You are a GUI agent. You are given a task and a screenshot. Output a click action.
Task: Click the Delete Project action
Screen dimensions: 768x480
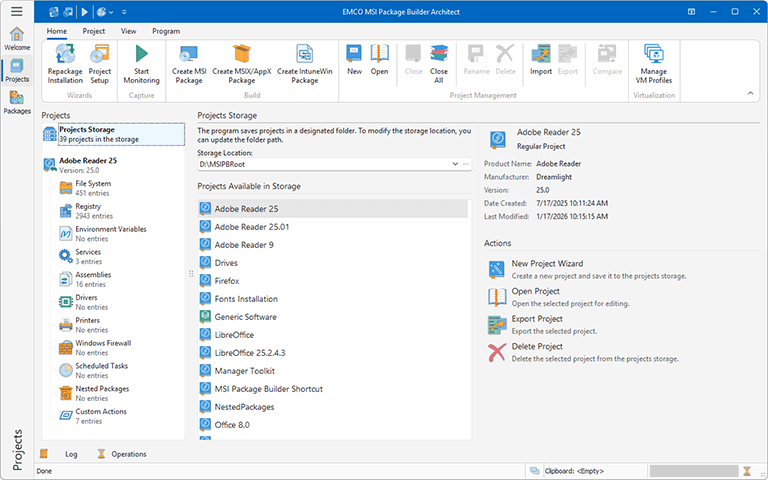tap(536, 347)
